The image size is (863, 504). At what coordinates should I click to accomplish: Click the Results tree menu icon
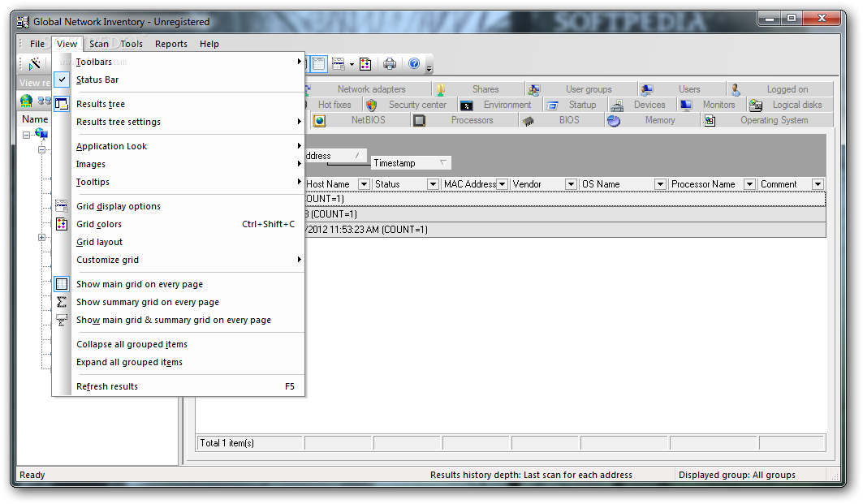point(62,104)
